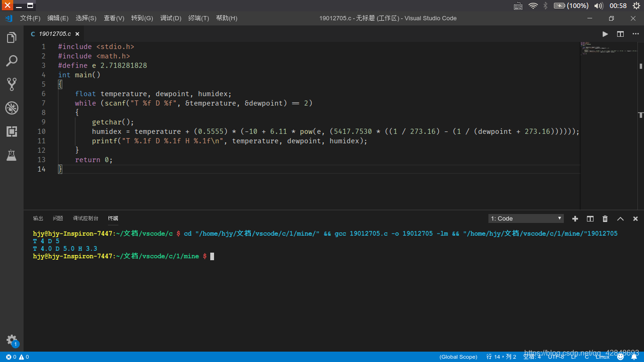The image size is (644, 362).
Task: Toggle the notifications bell in status bar
Action: pyautogui.click(x=633, y=357)
